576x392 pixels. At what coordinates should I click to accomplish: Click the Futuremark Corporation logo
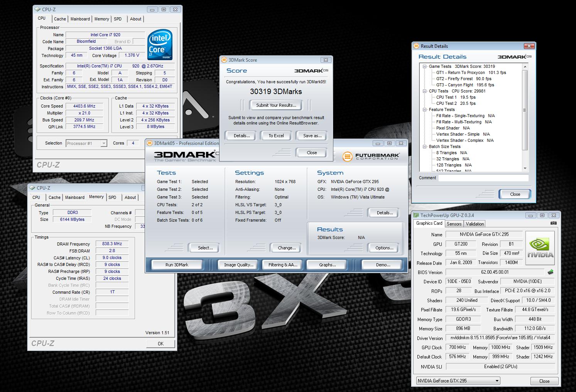(x=371, y=156)
